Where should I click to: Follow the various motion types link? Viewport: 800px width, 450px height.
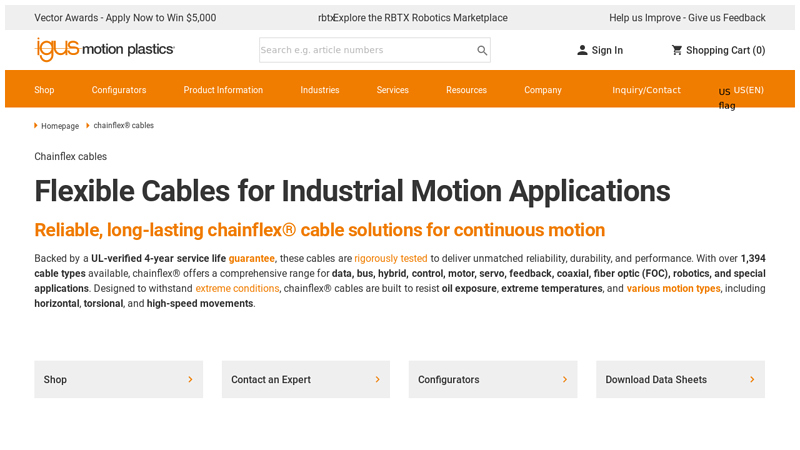[x=673, y=288]
